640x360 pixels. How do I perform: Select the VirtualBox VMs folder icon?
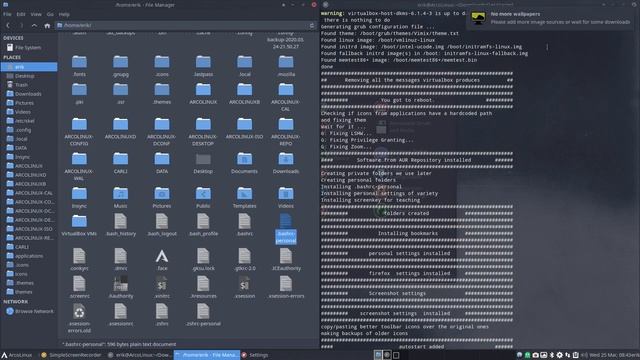(79, 222)
